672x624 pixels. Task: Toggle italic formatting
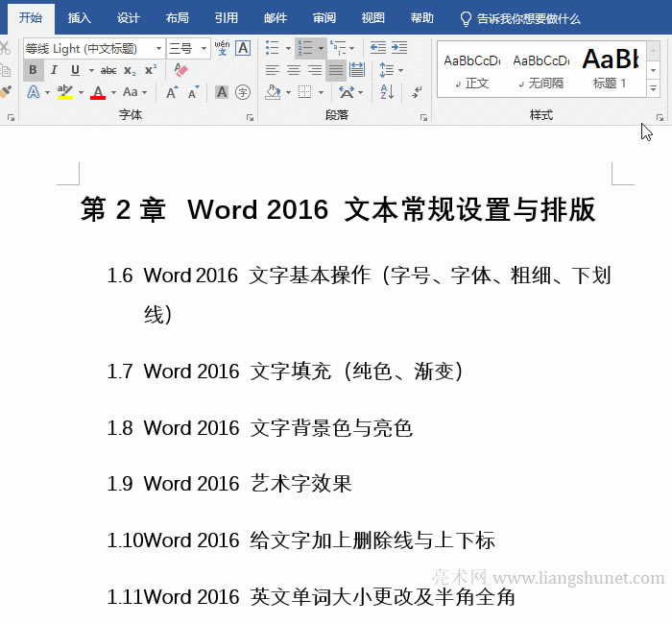[x=54, y=70]
